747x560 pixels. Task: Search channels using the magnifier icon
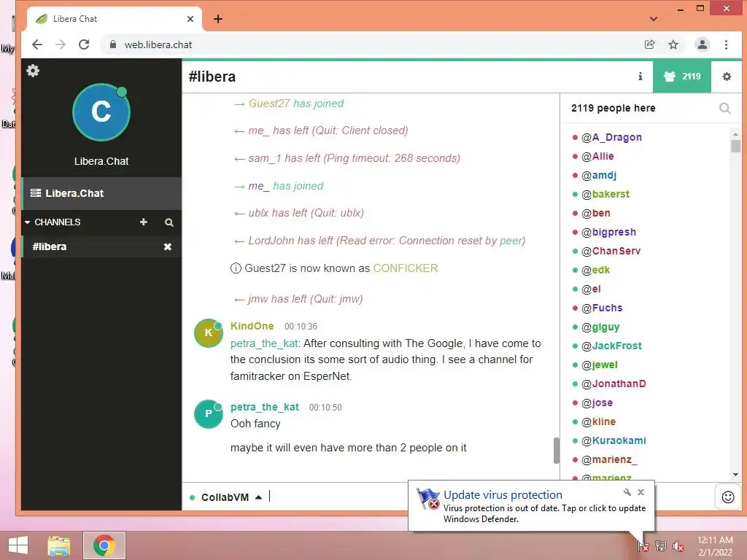tap(169, 222)
